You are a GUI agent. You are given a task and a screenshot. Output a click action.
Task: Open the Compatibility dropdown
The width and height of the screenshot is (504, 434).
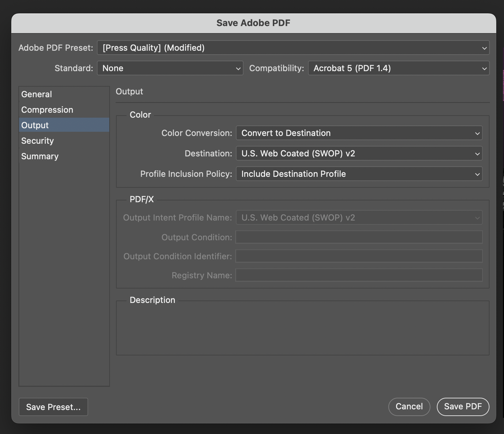(x=399, y=68)
